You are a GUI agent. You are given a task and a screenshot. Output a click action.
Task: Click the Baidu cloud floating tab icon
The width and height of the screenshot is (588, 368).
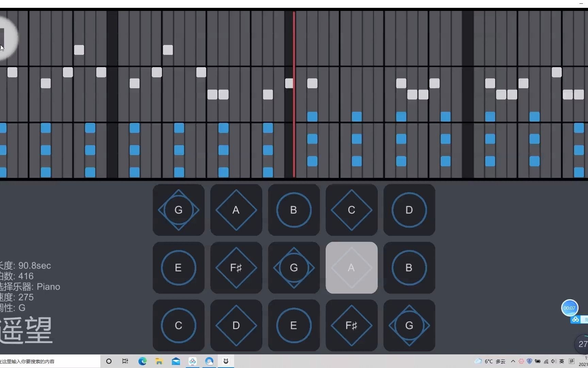click(x=575, y=320)
